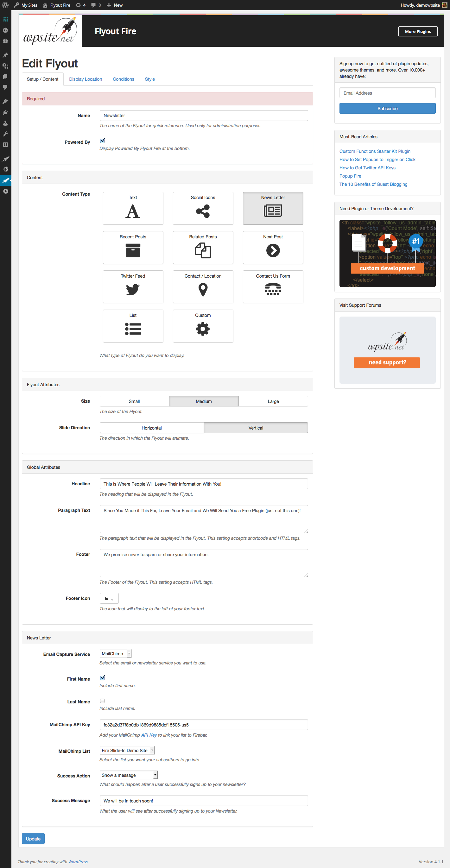The width and height of the screenshot is (450, 868).
Task: Choose Large flyout size
Action: tap(273, 401)
